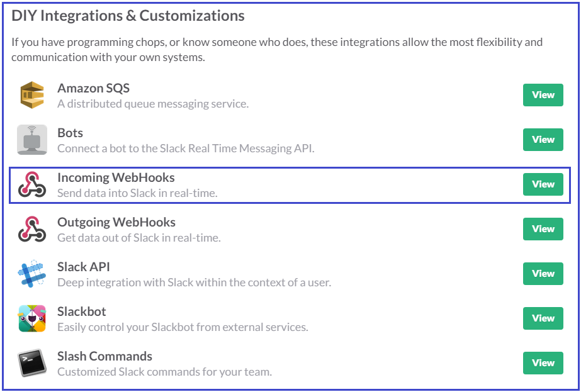View the Incoming WebHooks integration
581x392 pixels.
[x=543, y=184]
